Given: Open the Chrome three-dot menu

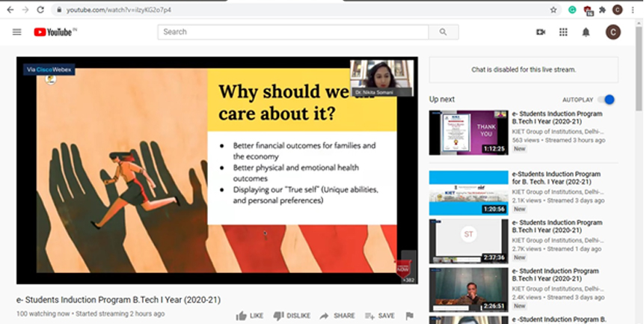Looking at the screenshot, I should [632, 10].
